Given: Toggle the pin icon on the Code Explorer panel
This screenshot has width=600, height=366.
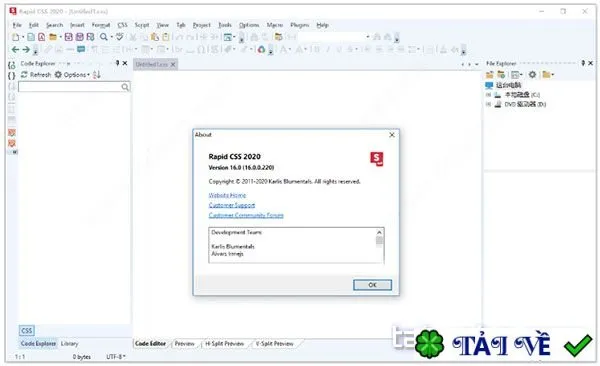Looking at the screenshot, I should (117, 63).
